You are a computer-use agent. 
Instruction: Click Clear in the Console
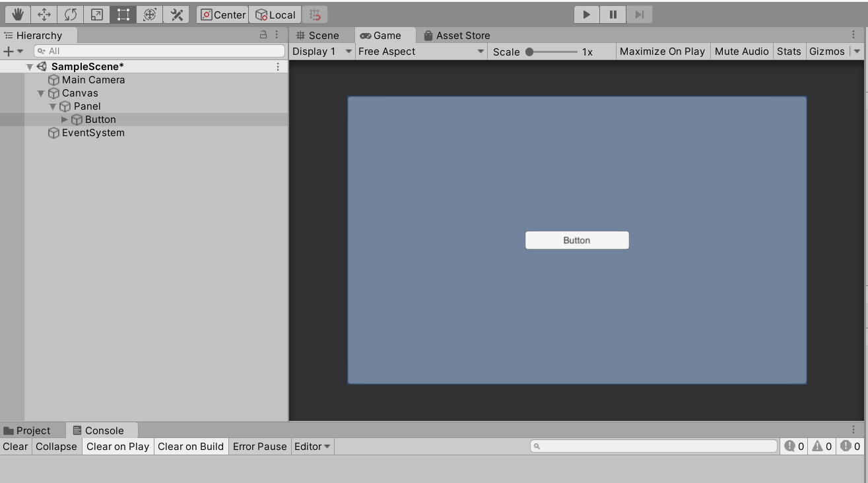point(15,446)
